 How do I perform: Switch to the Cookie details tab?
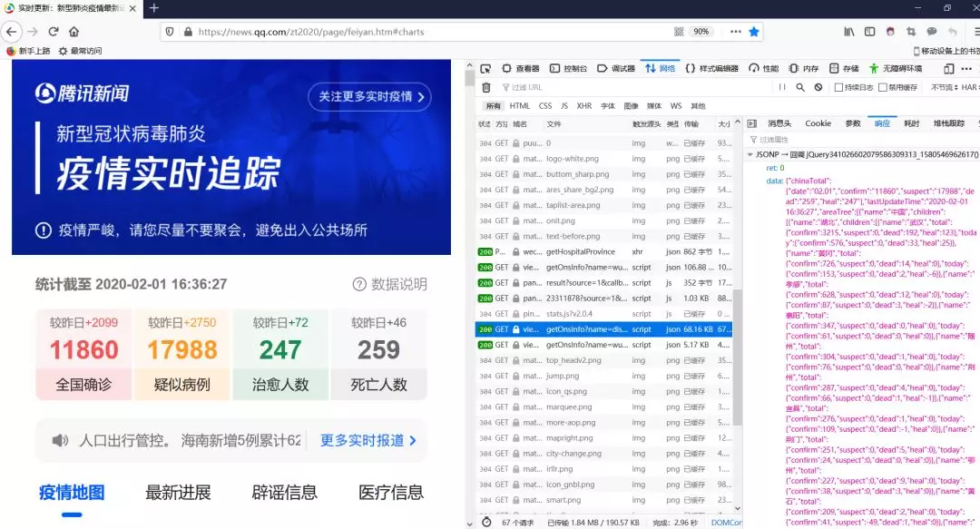coord(818,123)
